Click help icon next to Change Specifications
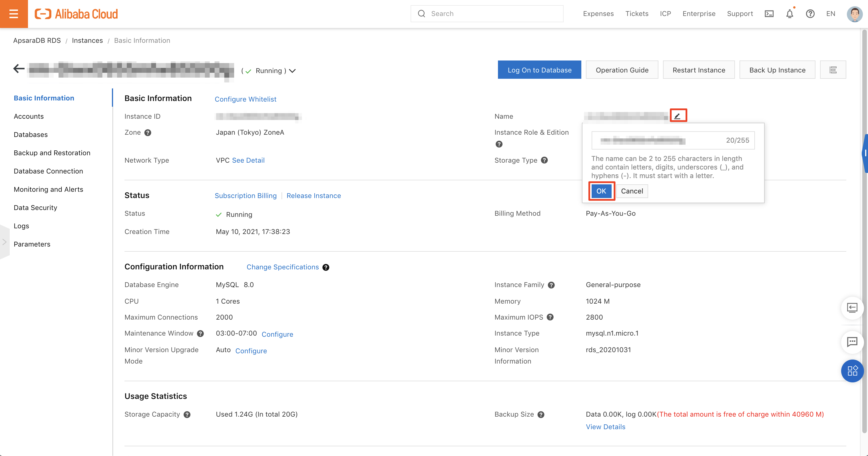Image resolution: width=868 pixels, height=456 pixels. point(326,267)
